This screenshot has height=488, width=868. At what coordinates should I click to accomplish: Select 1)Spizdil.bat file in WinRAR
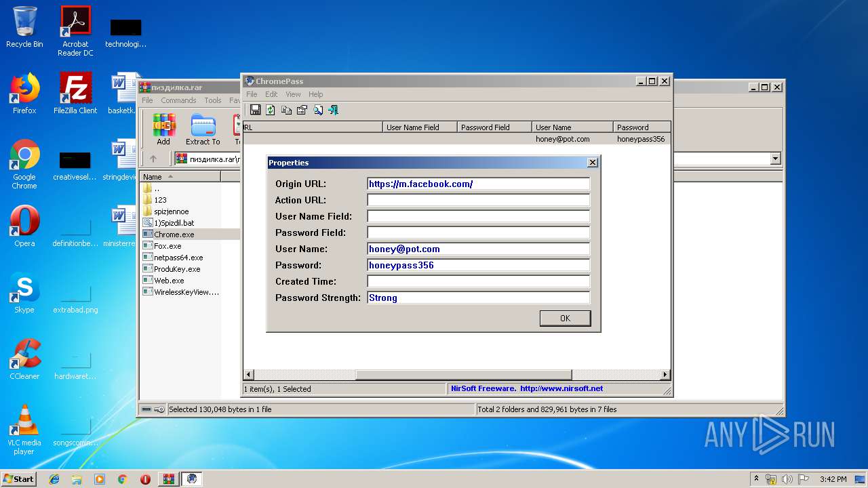click(x=174, y=223)
